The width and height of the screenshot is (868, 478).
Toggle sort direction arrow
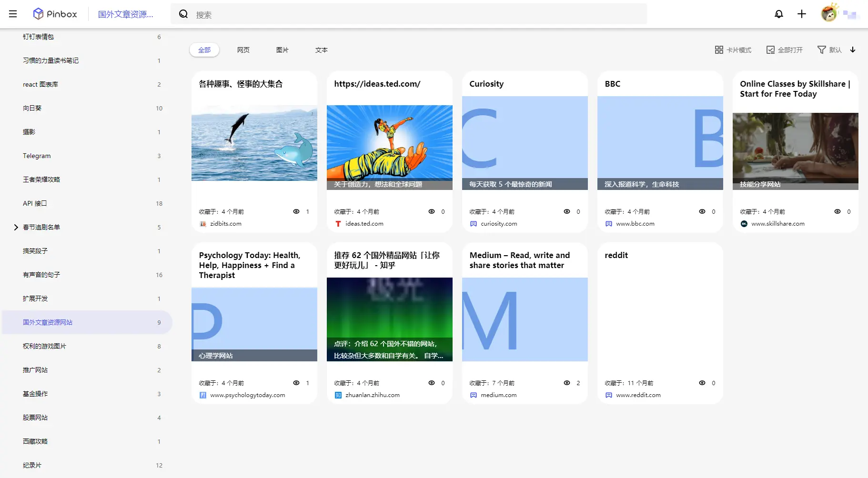[853, 50]
